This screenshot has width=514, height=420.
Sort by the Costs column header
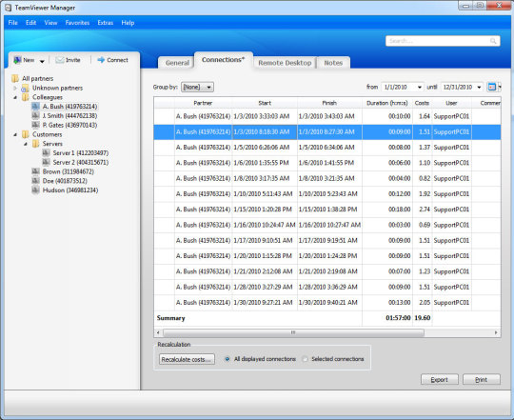click(422, 103)
